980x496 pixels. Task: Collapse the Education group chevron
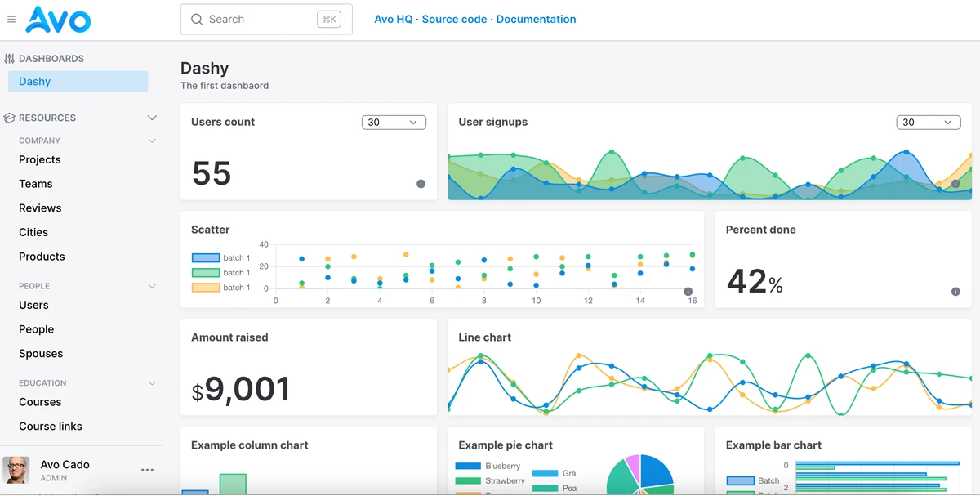[x=152, y=382]
